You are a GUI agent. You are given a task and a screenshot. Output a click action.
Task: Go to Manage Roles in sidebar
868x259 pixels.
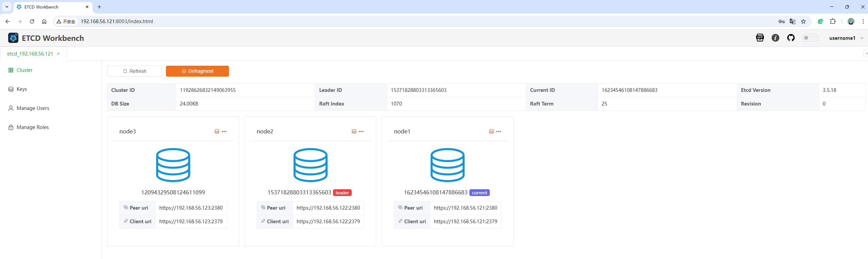[33, 127]
